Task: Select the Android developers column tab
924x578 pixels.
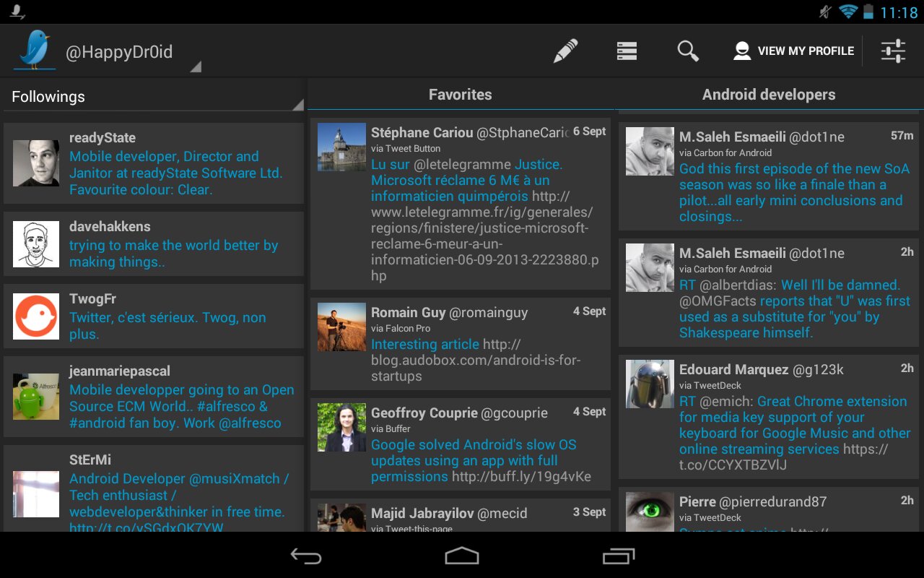Action: coord(769,95)
